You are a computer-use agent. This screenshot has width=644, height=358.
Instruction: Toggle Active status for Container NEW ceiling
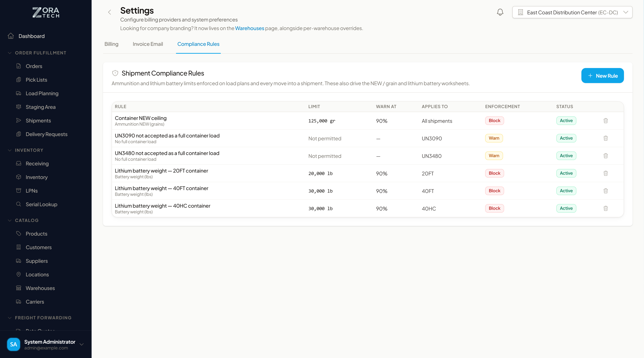(x=566, y=121)
